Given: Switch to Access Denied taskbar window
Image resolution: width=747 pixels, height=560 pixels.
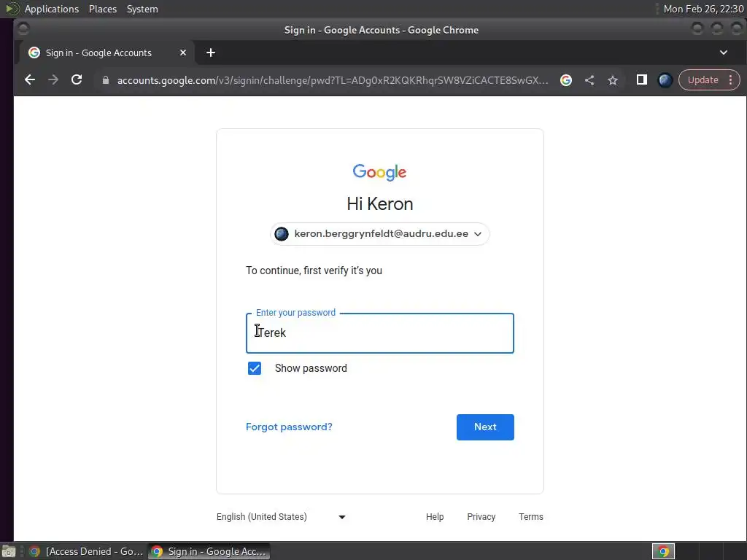Looking at the screenshot, I should [86, 551].
